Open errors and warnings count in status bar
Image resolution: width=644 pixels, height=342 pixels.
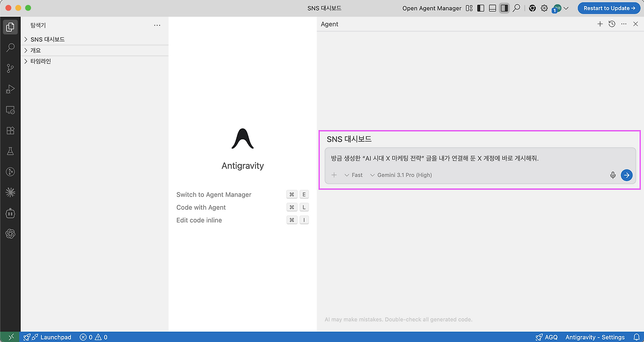coord(94,337)
